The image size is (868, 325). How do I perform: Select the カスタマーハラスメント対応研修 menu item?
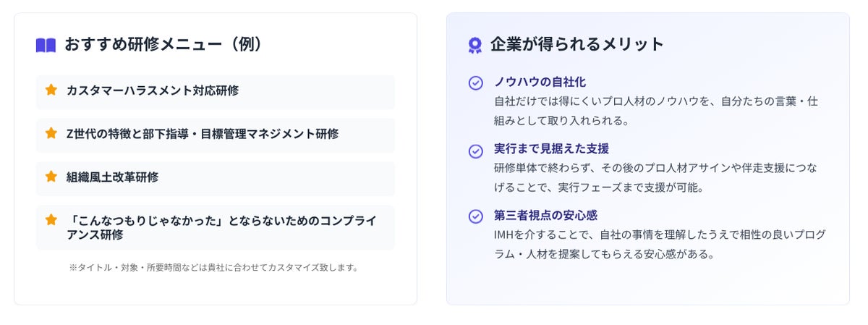click(153, 90)
